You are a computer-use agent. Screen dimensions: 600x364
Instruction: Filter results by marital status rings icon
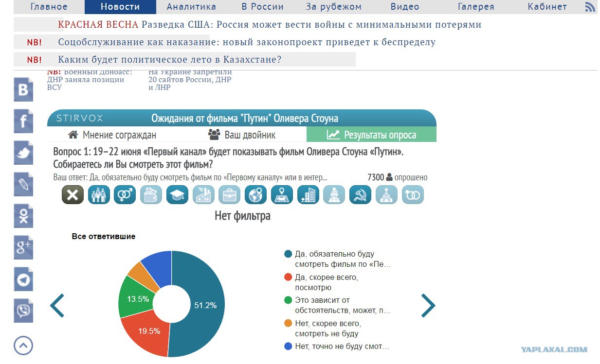coord(413,195)
